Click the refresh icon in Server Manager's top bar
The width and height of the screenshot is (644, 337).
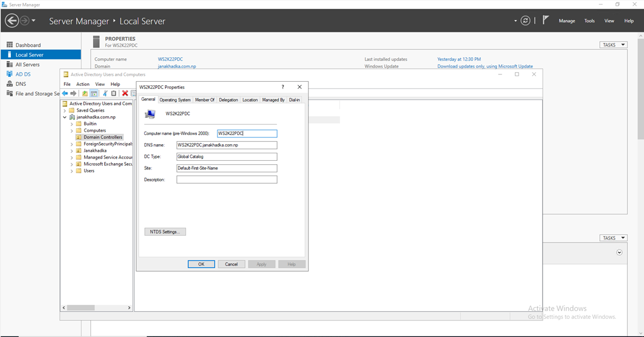pos(526,20)
